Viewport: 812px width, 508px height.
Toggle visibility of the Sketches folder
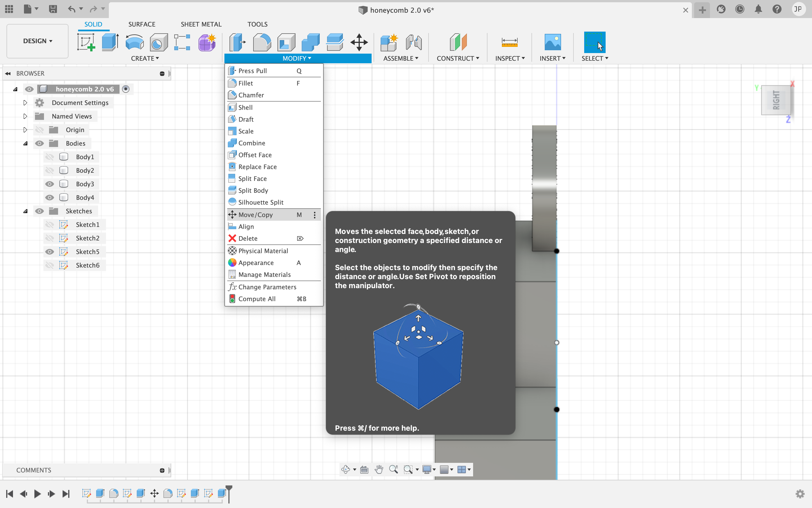[x=39, y=211]
